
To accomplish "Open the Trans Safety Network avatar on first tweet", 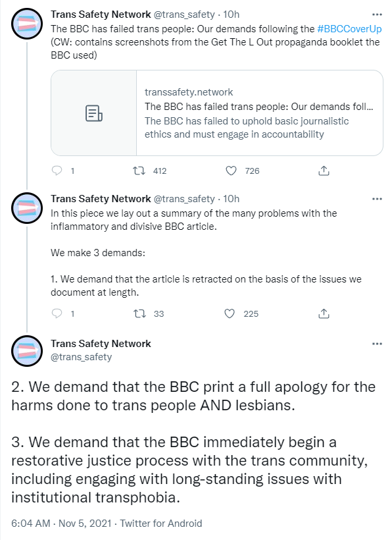I will [x=27, y=24].
